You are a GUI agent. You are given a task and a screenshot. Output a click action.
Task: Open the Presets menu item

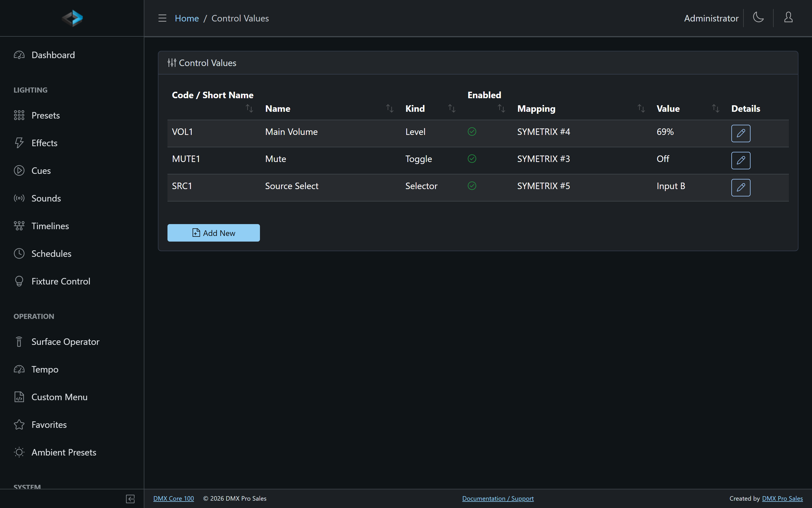[x=46, y=116]
